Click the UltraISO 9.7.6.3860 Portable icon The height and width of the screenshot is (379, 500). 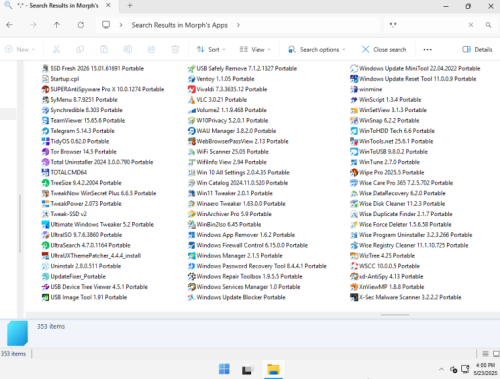pyautogui.click(x=45, y=235)
